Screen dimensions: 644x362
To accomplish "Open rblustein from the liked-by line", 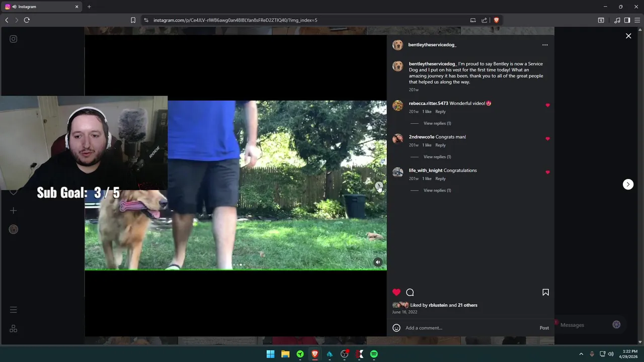I will pyautogui.click(x=438, y=305).
